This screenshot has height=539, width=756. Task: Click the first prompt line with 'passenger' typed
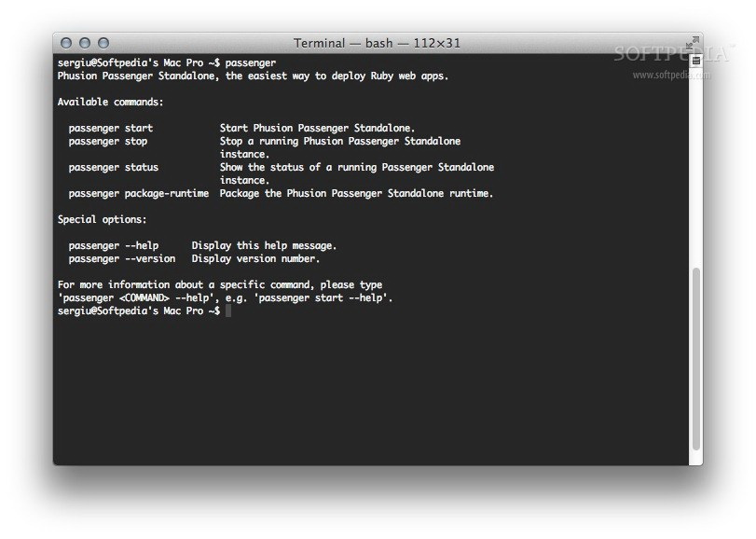pyautogui.click(x=167, y=62)
